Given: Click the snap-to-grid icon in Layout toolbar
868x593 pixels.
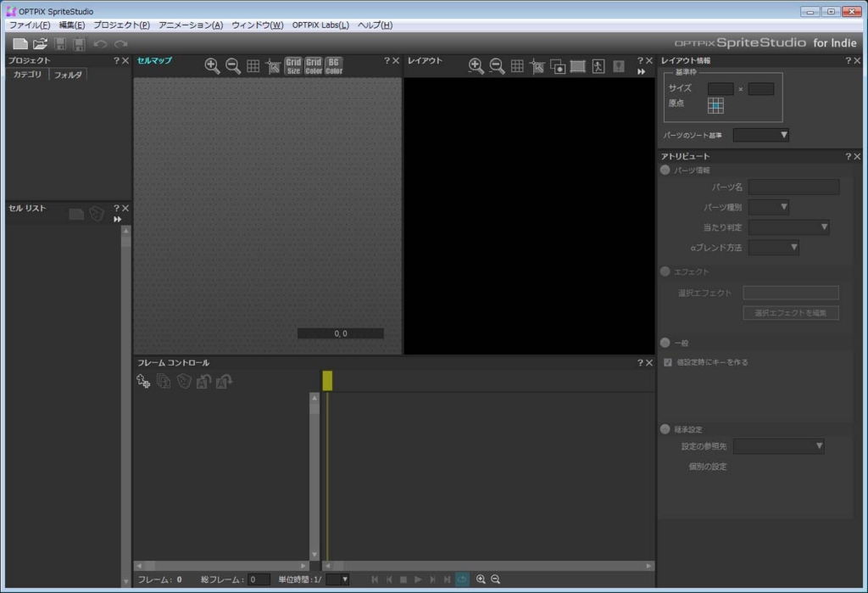Looking at the screenshot, I should 537,66.
